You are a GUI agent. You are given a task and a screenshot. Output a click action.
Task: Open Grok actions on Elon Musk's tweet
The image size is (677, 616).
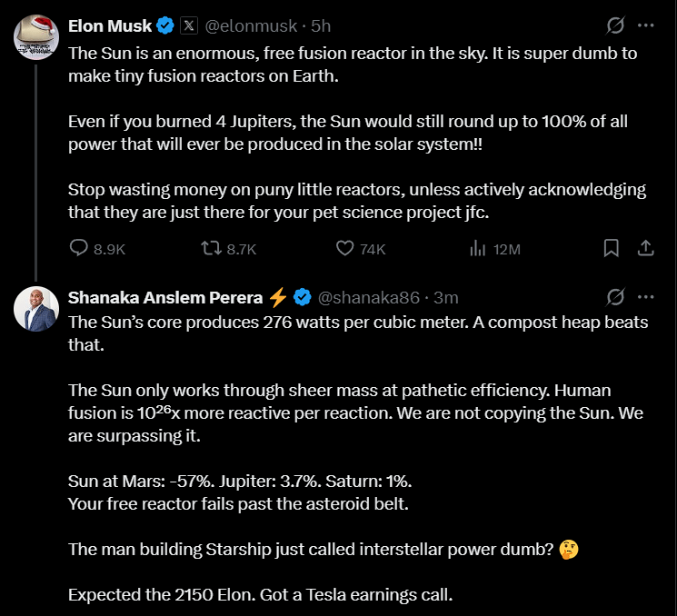pyautogui.click(x=614, y=25)
